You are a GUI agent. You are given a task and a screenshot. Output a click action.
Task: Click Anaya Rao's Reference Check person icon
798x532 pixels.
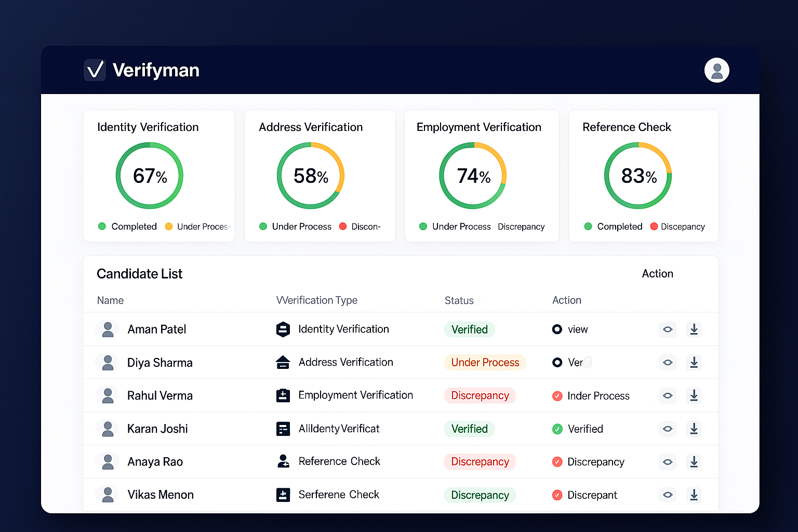(283, 461)
